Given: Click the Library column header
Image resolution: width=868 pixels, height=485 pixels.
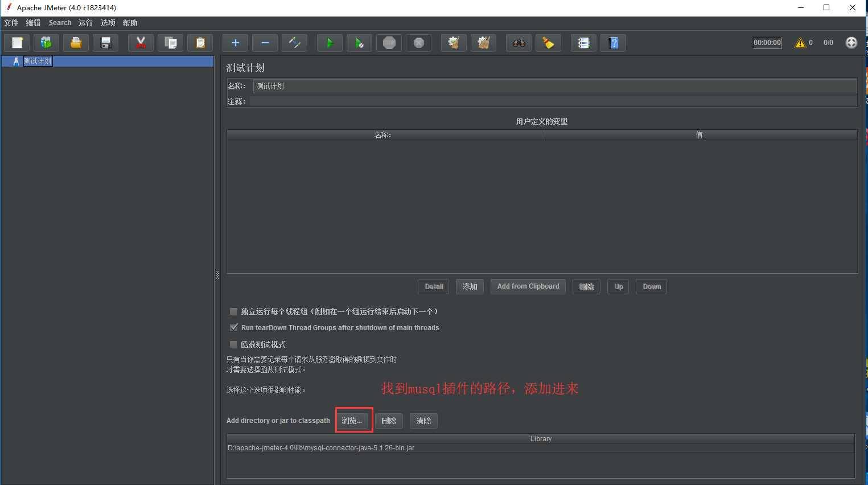Looking at the screenshot, I should click(541, 439).
